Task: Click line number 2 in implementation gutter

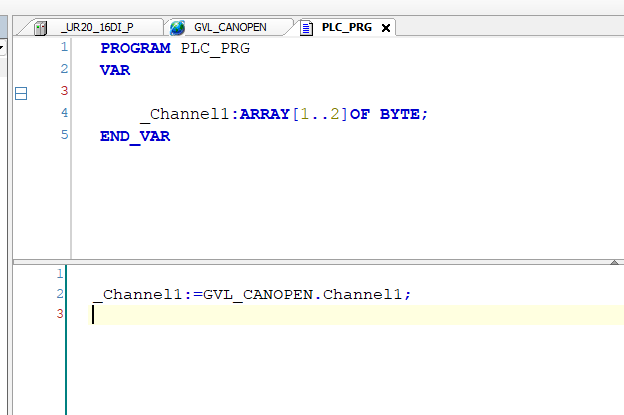Action: click(x=60, y=294)
